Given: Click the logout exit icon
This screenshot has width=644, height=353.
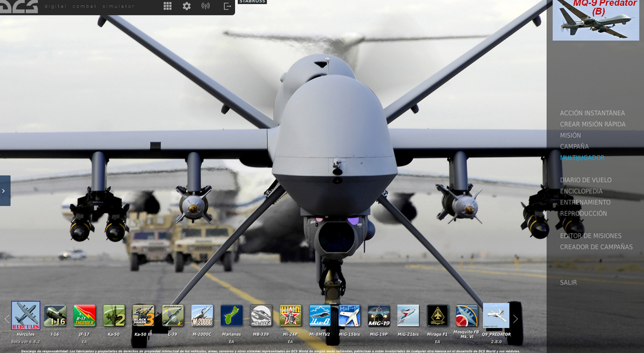Looking at the screenshot, I should 227,6.
